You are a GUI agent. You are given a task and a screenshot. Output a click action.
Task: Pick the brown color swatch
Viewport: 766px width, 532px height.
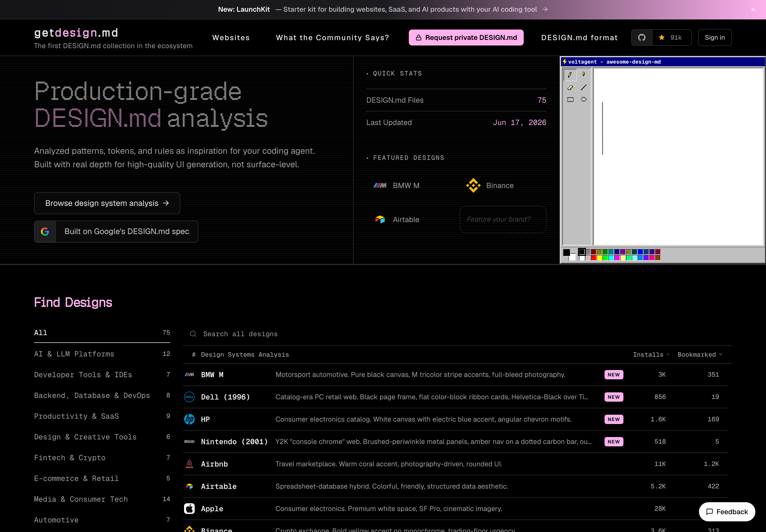pos(658,258)
